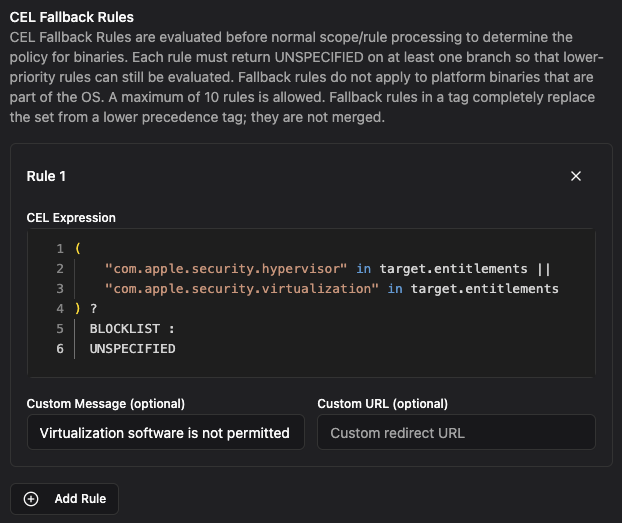Click the closing parenthesis and question mark line

(x=85, y=309)
